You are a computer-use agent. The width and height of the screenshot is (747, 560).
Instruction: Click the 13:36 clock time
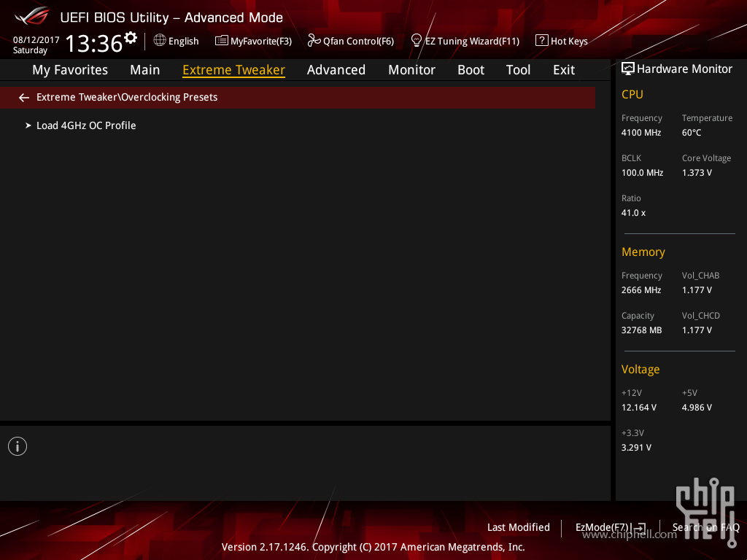coord(94,43)
